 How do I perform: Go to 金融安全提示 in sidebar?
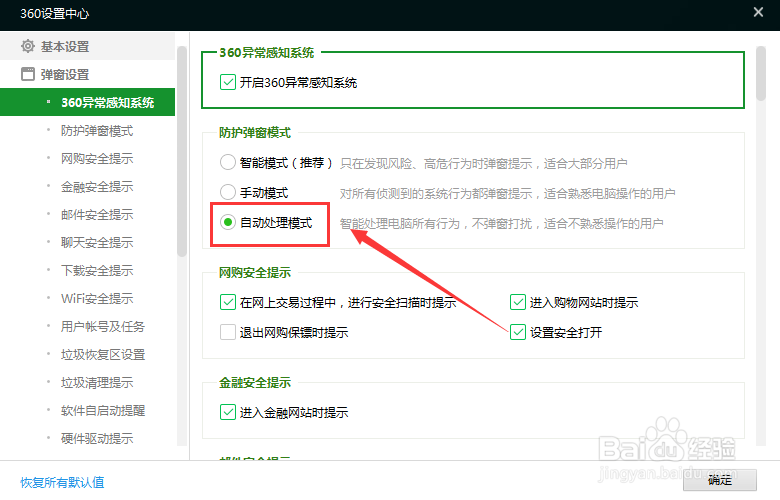(x=97, y=187)
